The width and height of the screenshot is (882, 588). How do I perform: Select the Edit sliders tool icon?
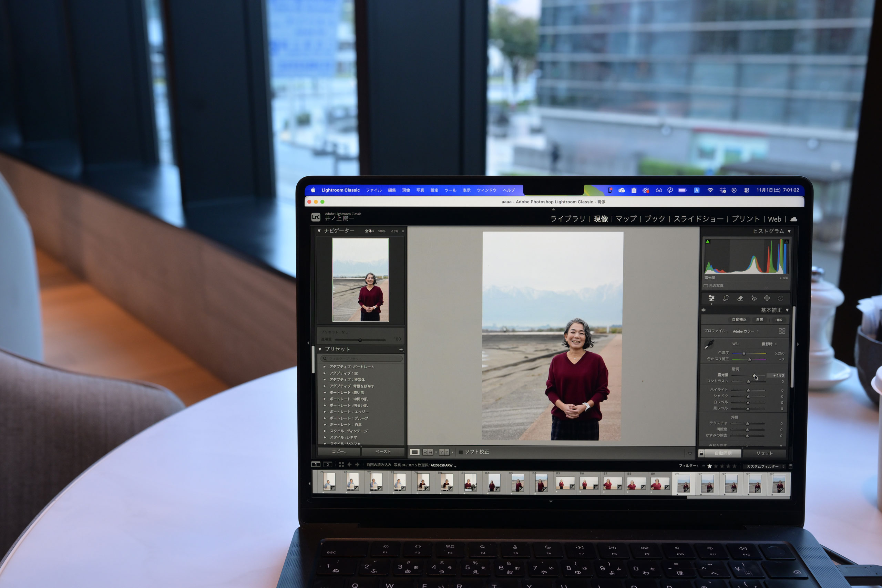click(x=711, y=299)
